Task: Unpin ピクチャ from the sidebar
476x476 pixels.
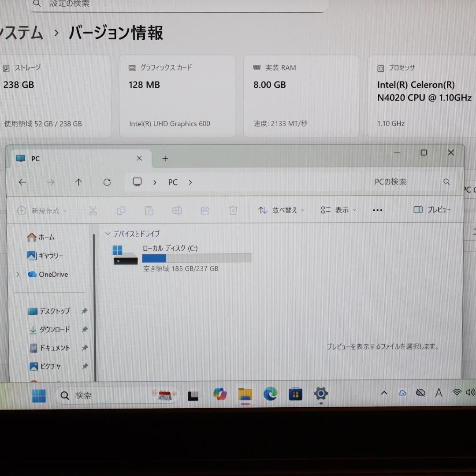Action: pos(85,366)
